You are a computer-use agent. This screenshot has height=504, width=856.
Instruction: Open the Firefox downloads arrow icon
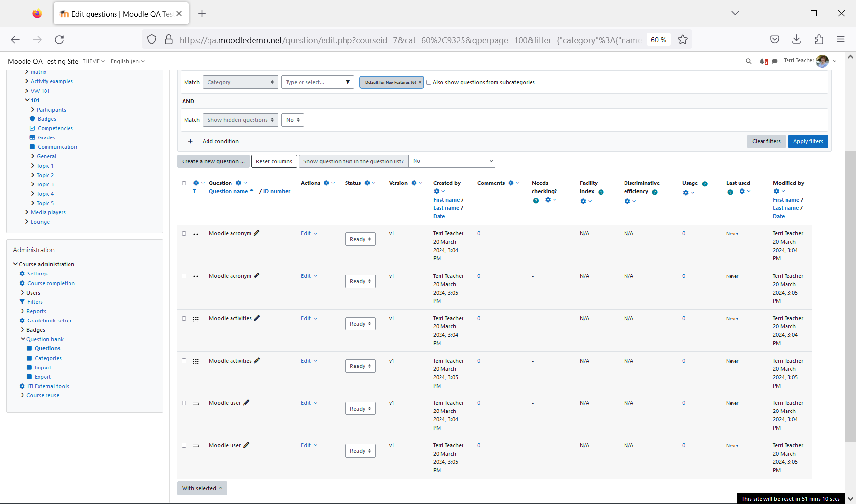[797, 40]
